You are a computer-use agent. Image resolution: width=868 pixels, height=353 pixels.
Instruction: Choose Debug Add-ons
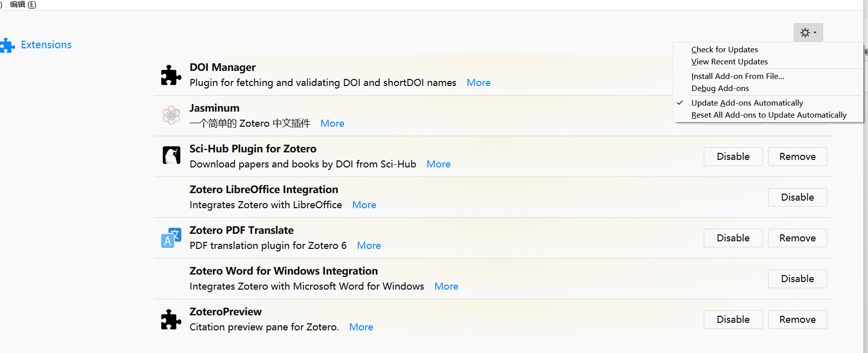click(720, 88)
